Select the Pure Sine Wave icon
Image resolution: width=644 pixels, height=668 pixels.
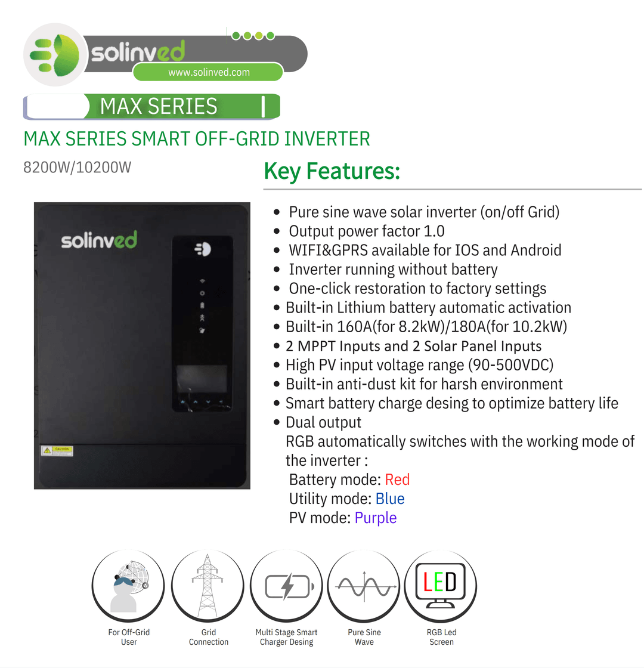click(x=364, y=586)
